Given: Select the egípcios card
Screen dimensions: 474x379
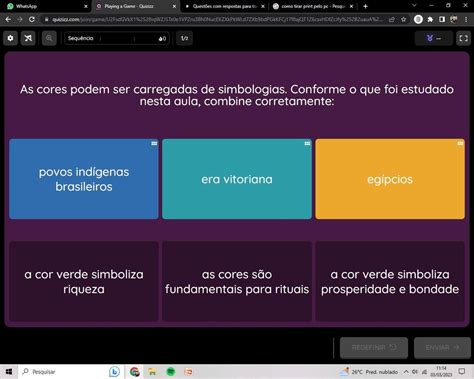Looking at the screenshot, I should click(x=390, y=179).
